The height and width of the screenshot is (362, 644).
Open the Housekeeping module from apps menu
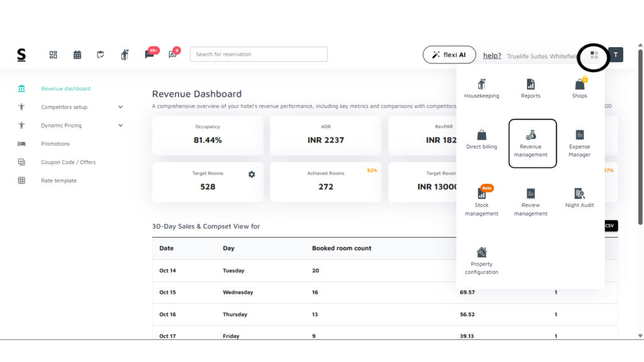click(481, 89)
